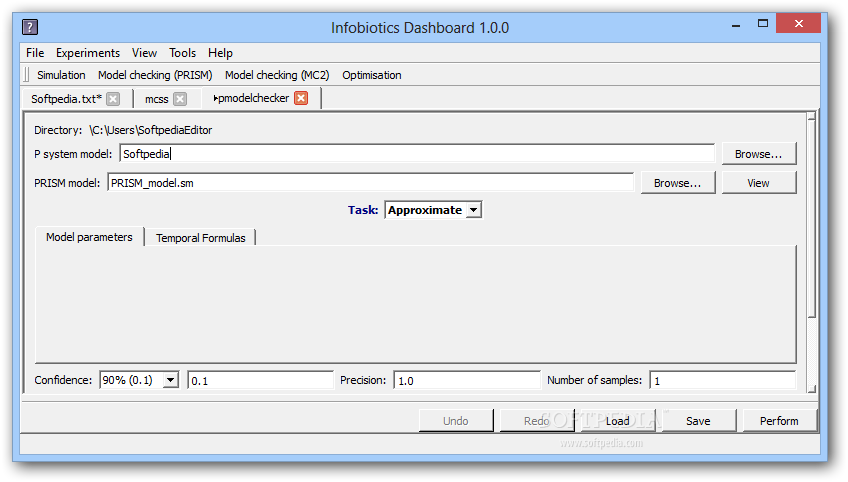Click the Load button
848x482 pixels.
[618, 420]
